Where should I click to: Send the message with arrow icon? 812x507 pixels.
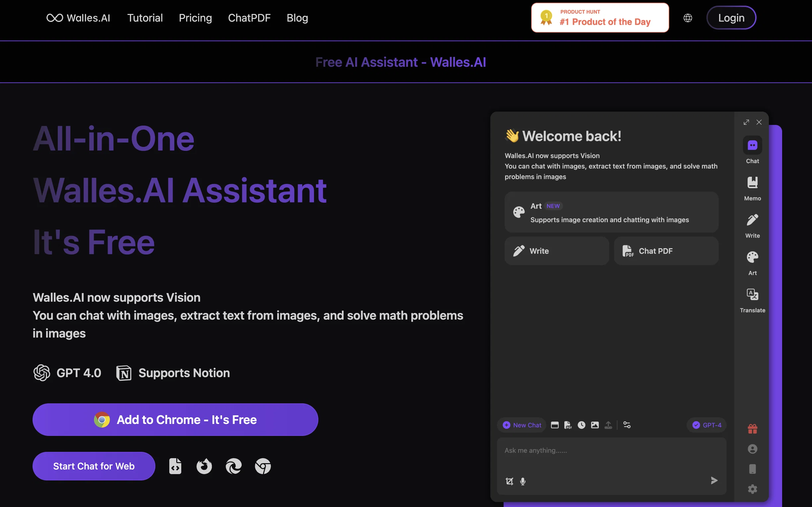tap(714, 480)
